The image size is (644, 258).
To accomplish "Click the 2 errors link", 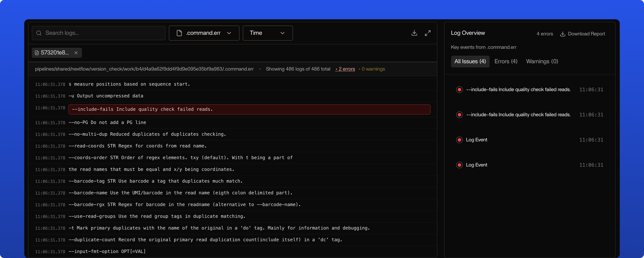I will tap(346, 69).
